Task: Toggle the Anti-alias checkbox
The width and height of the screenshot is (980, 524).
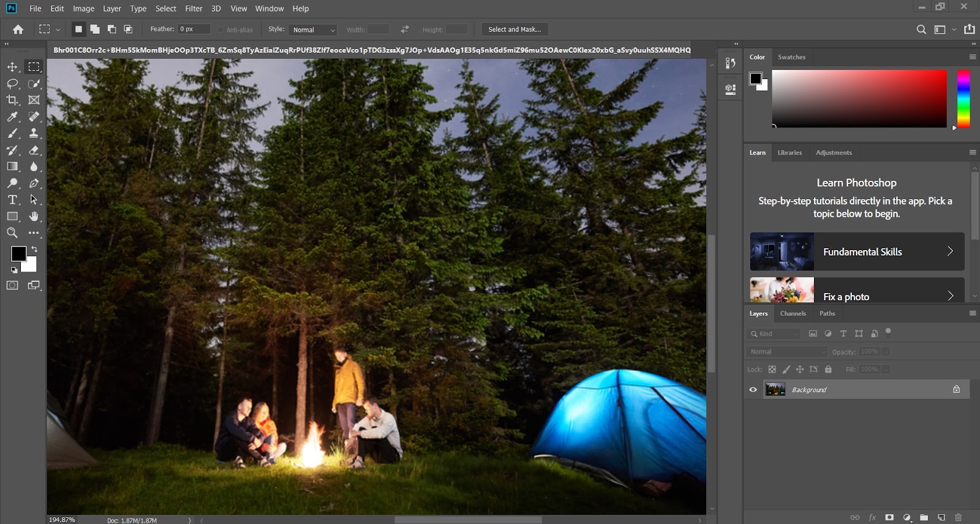Action: (221, 29)
